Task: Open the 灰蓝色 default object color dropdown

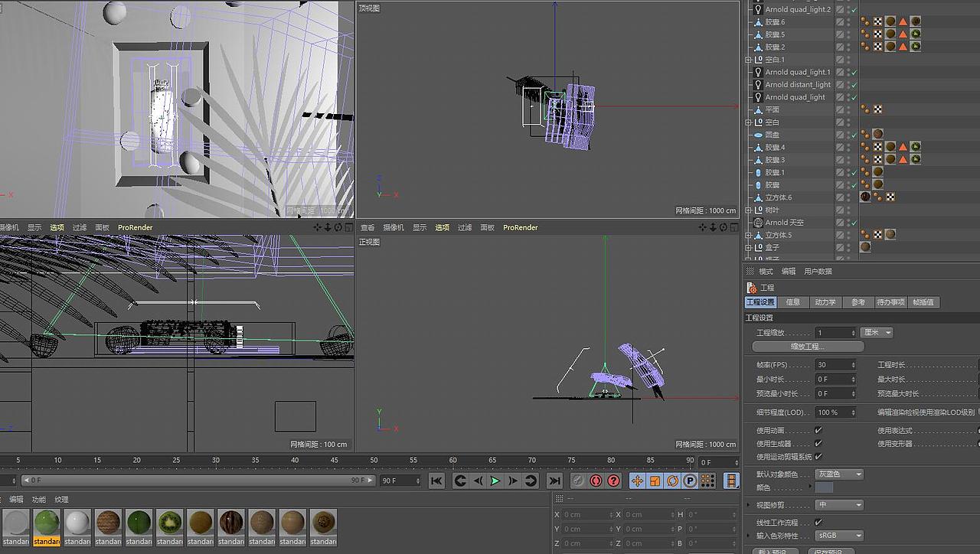Action: [838, 474]
